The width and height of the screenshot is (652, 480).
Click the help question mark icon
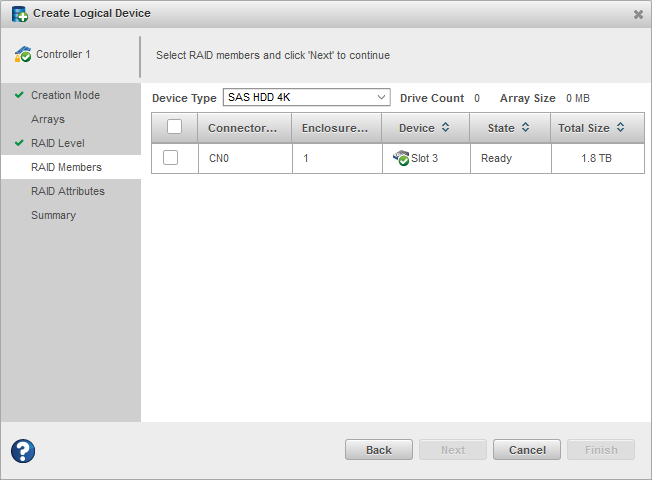(23, 451)
